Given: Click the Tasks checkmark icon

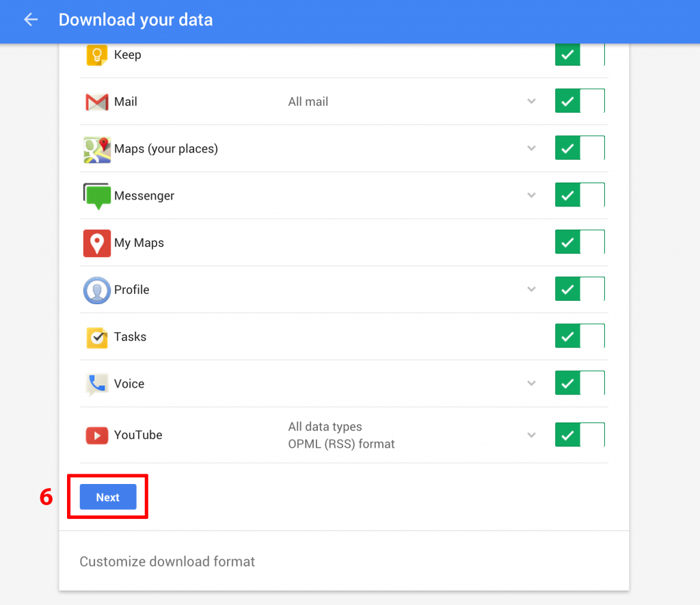Looking at the screenshot, I should click(x=97, y=337).
